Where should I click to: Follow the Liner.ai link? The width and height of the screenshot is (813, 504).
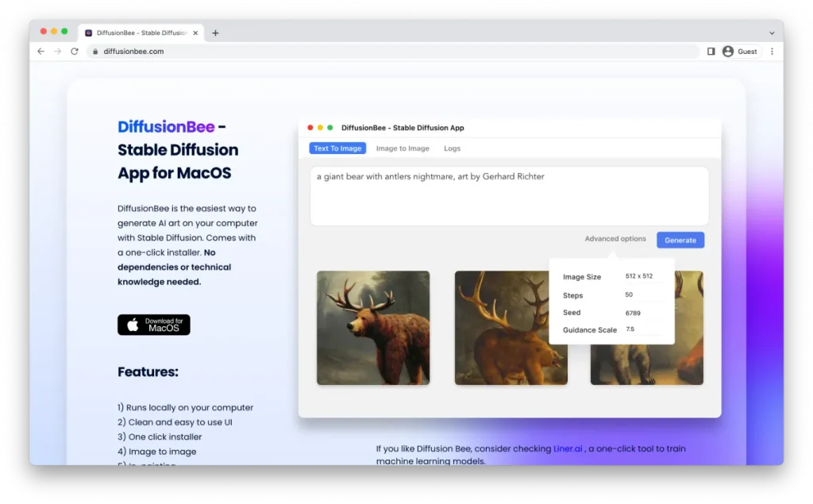[x=568, y=448]
